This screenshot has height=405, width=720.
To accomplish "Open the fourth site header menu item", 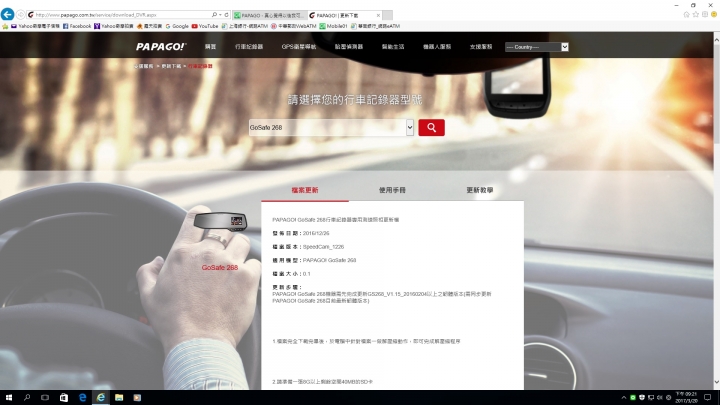I will tap(349, 47).
